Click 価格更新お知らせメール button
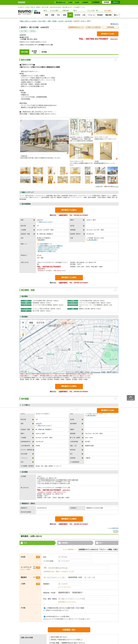The image size is (138, 644). tap(76, 27)
